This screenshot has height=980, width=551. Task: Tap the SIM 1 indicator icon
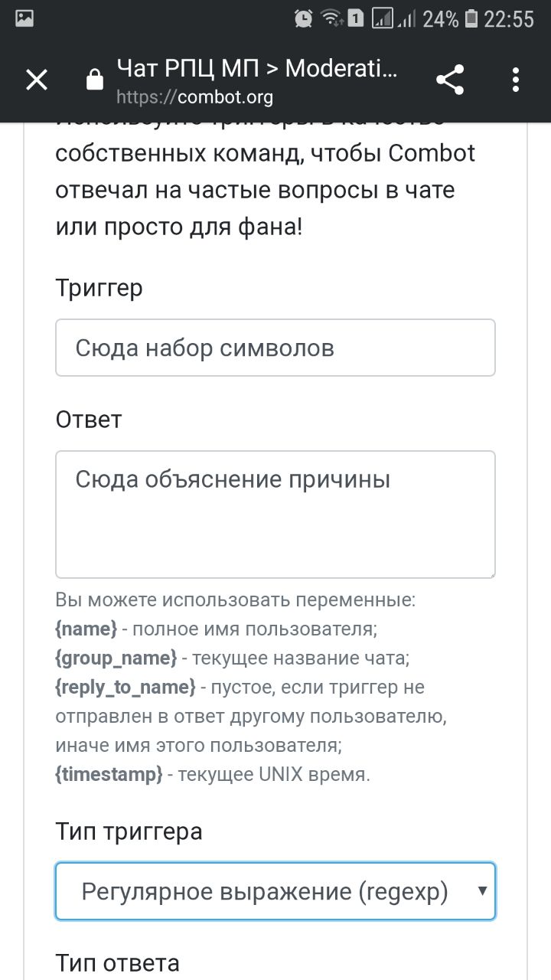point(355,18)
